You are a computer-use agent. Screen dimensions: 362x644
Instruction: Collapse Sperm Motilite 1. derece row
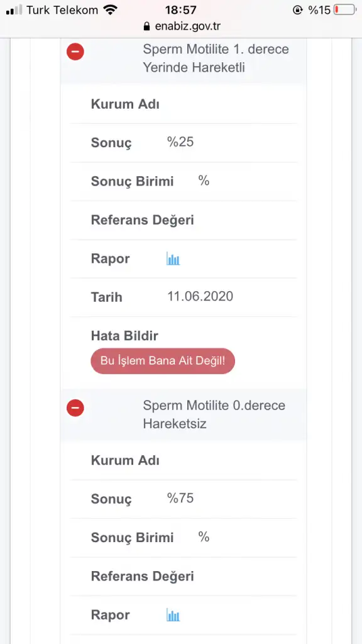pyautogui.click(x=75, y=52)
